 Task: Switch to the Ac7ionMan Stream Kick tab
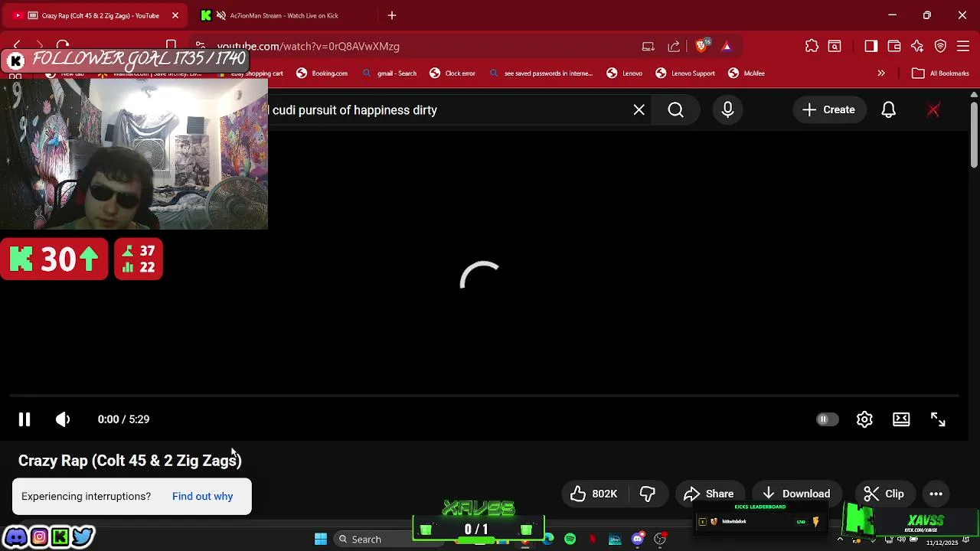coord(283,15)
